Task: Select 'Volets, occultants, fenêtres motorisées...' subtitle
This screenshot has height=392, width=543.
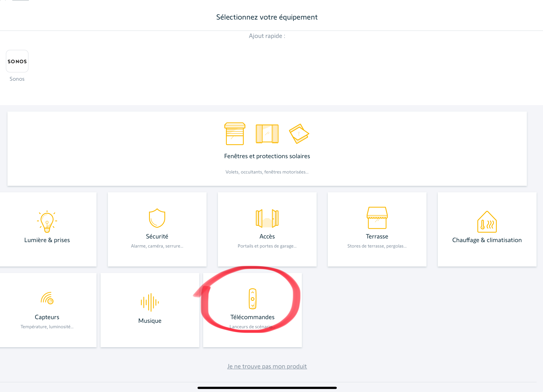Action: point(267,172)
